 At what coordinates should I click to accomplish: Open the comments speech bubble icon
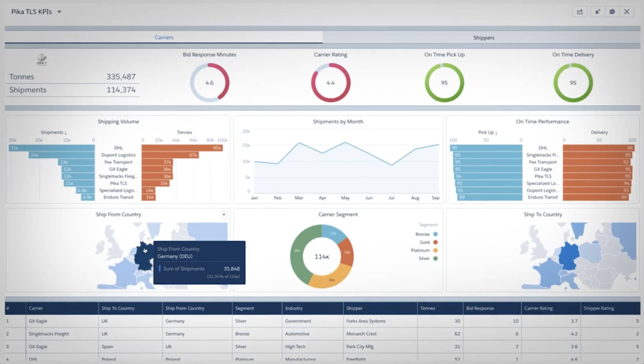click(612, 12)
